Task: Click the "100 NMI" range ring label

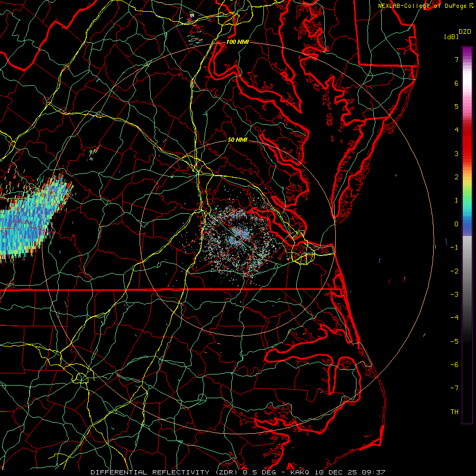Action: 237,42
